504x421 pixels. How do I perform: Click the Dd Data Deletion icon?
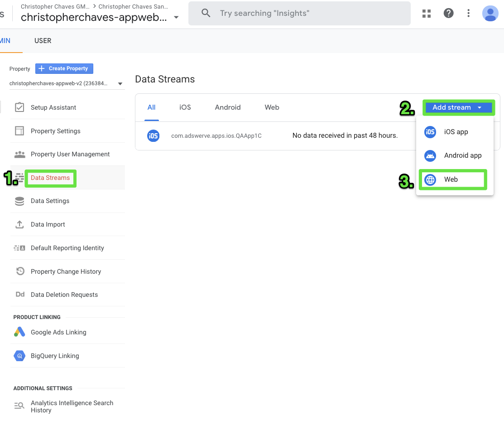point(20,294)
